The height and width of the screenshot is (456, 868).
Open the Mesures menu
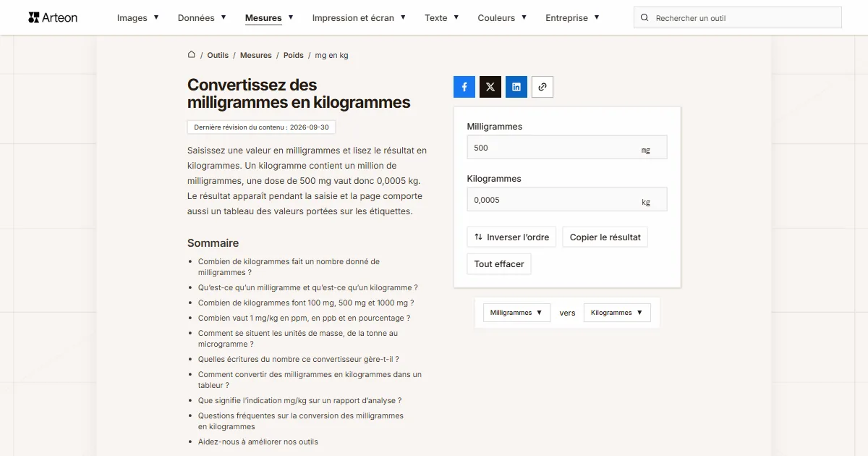(x=269, y=18)
